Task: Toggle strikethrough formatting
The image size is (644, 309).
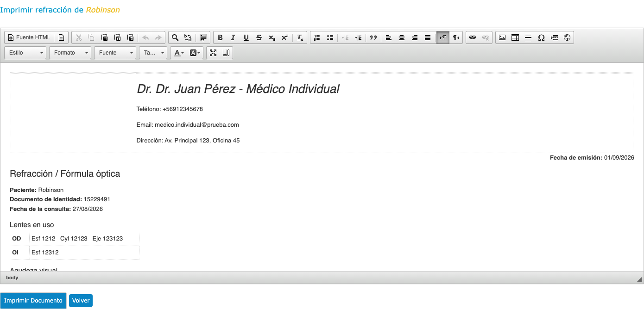Action: point(259,37)
